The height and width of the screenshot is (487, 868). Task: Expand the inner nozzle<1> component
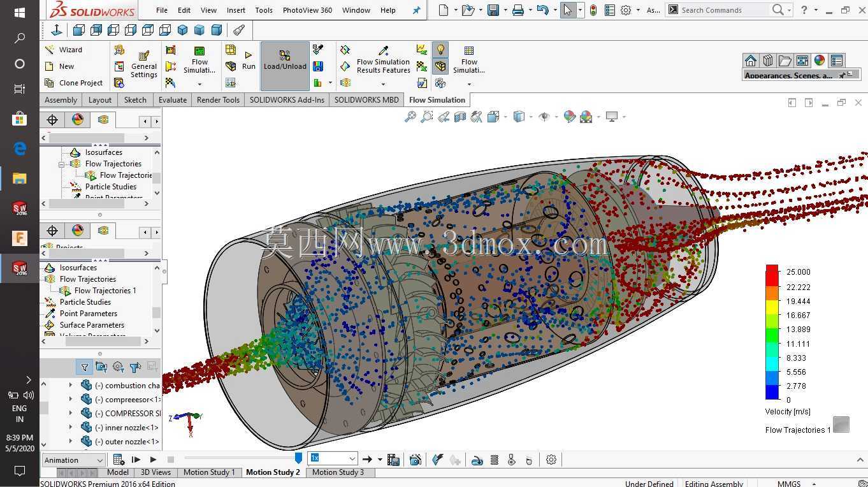(71, 428)
